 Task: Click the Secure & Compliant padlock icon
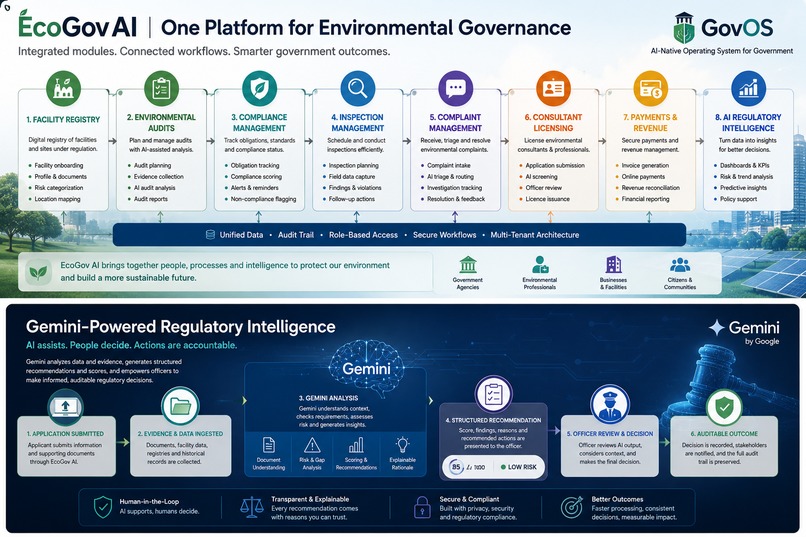tap(422, 507)
